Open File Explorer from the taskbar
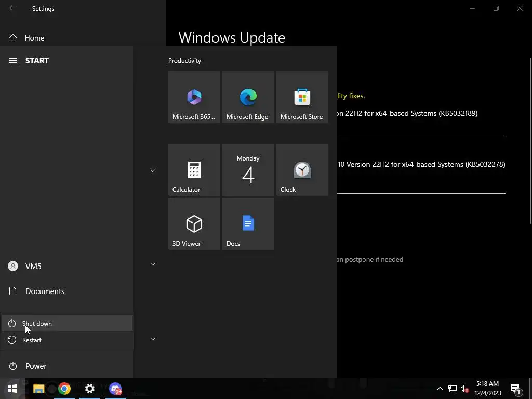 38,389
